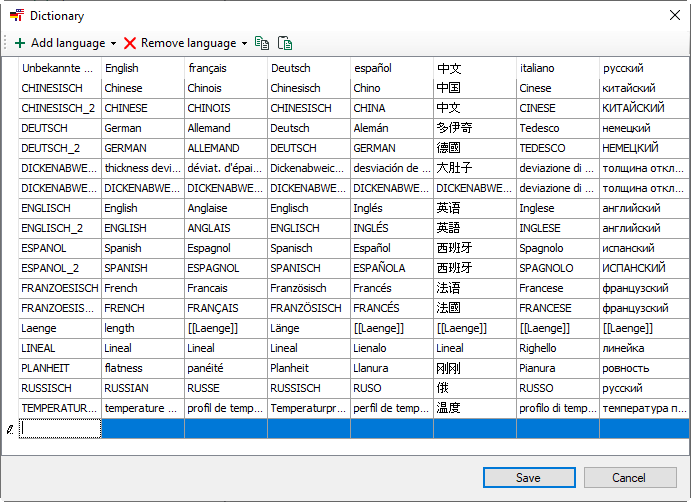The image size is (691, 502).
Task: Click the empty key cell in the new row
Action: (60, 428)
